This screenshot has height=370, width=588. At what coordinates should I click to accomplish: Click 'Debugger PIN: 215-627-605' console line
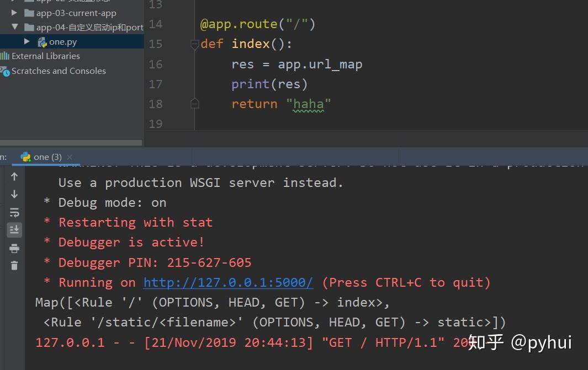pos(155,262)
